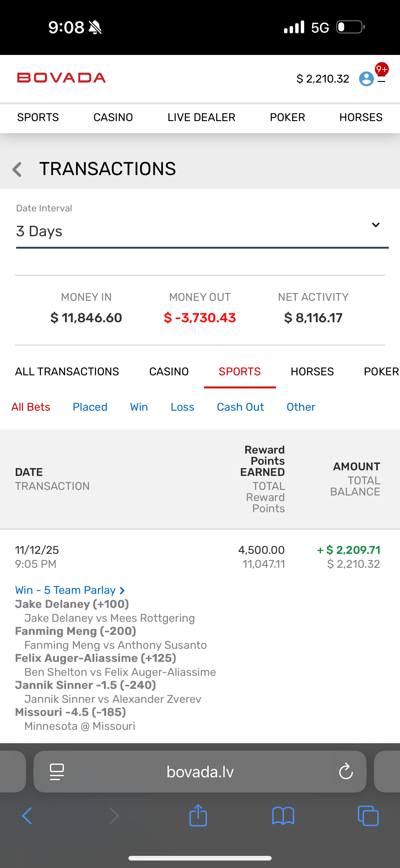This screenshot has width=400, height=868.
Task: Open the account profile icon
Action: [x=366, y=79]
